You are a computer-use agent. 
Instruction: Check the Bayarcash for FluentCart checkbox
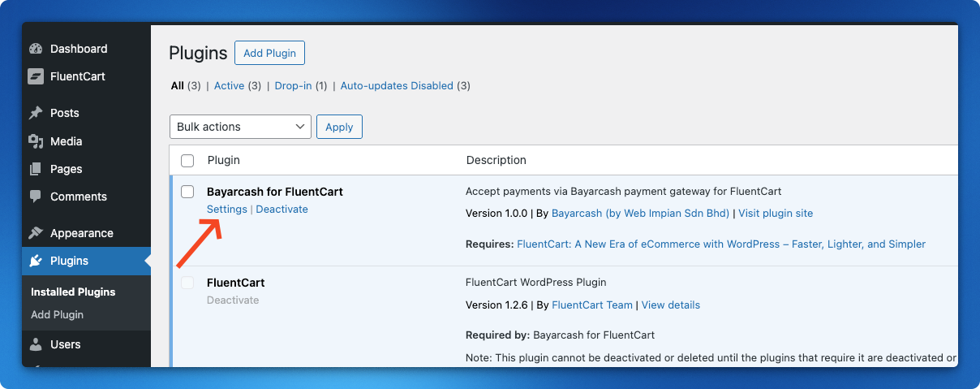pos(187,192)
